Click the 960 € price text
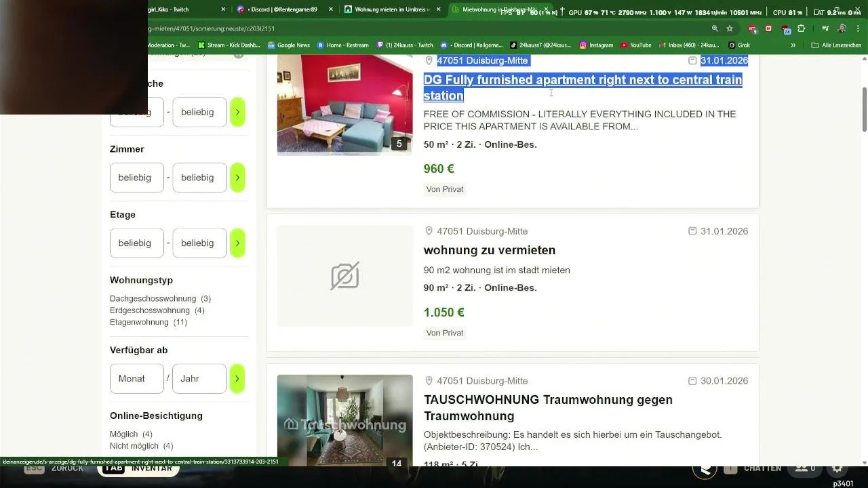Viewport: 868px width, 488px height. [439, 169]
